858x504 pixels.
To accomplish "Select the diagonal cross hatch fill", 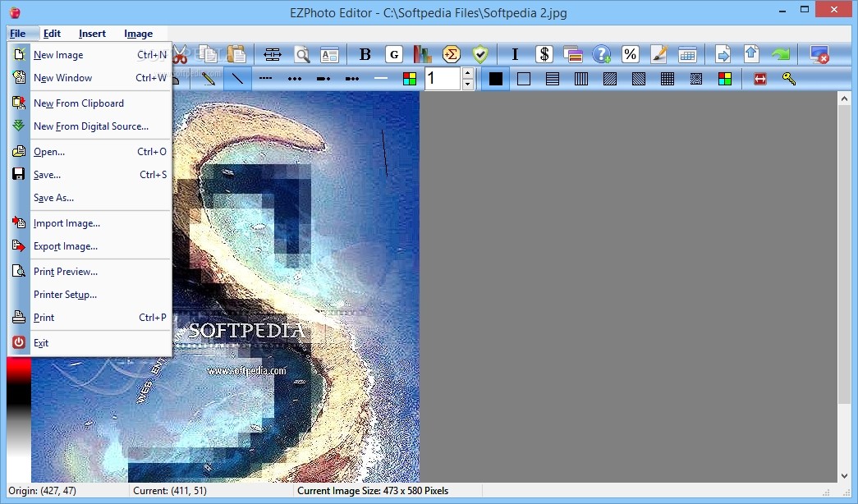I will pyautogui.click(x=696, y=79).
